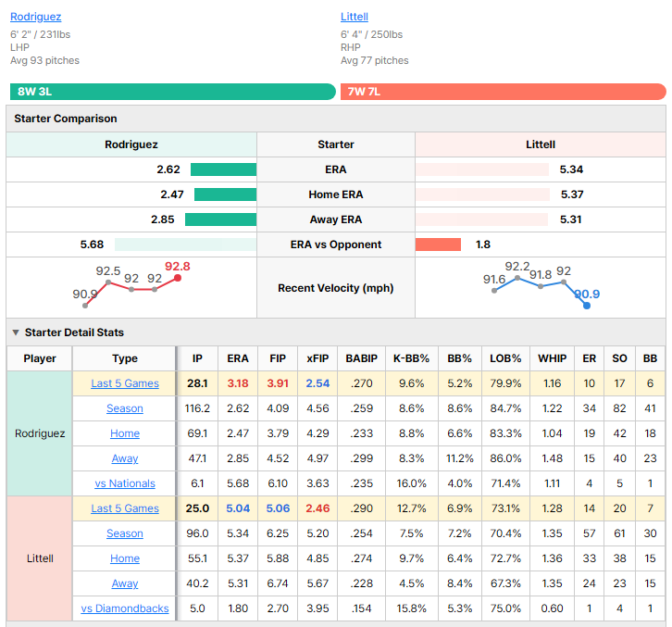
Task: Click Rodriguez's green ERA bar
Action: point(223,169)
